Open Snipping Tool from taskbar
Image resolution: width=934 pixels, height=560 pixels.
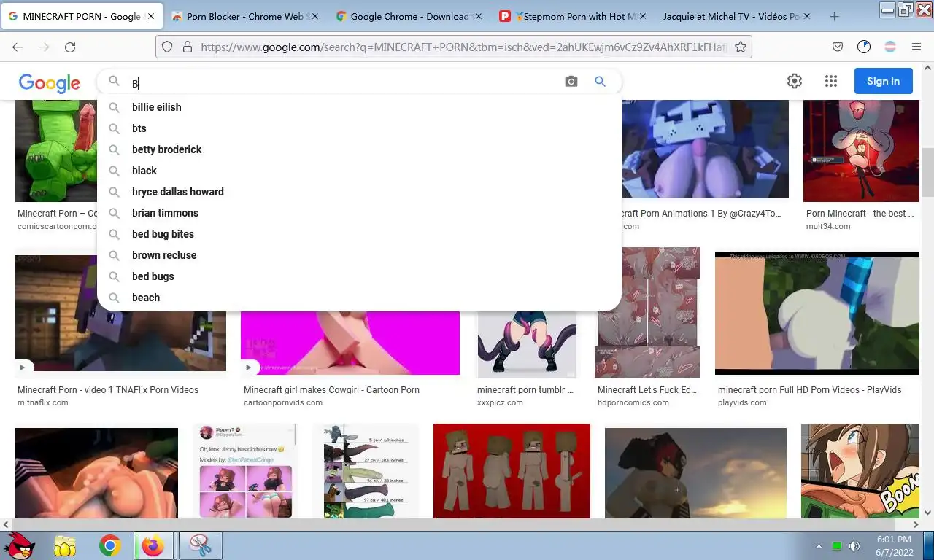199,545
